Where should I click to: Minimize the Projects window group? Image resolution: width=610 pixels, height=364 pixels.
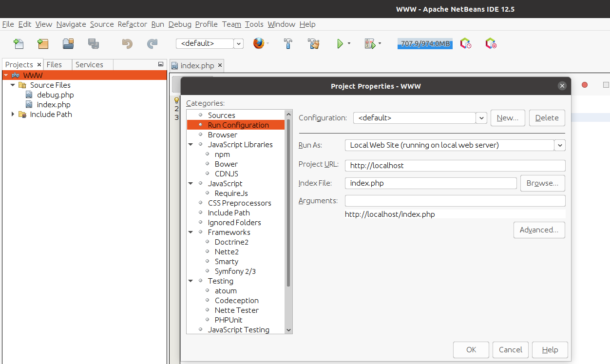(161, 64)
